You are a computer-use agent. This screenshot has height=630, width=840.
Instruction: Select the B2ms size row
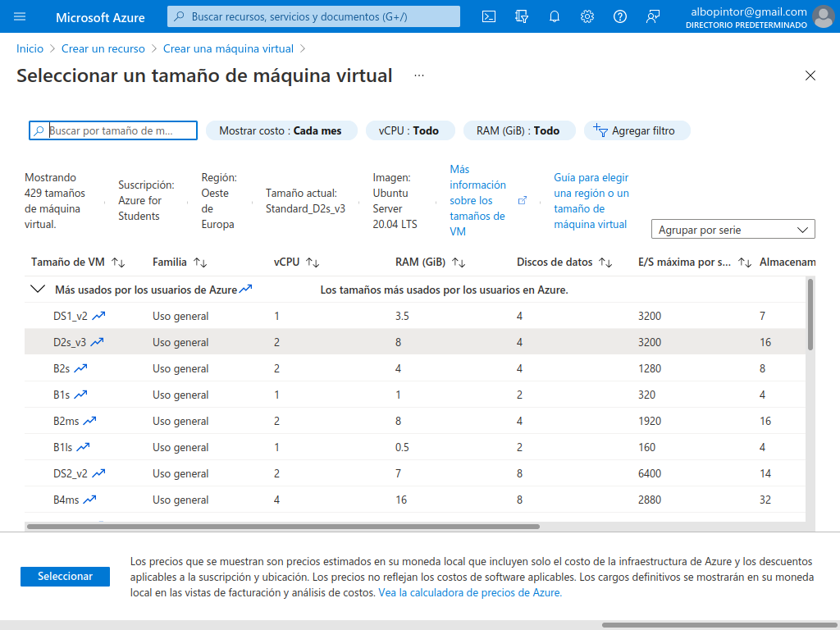414,421
